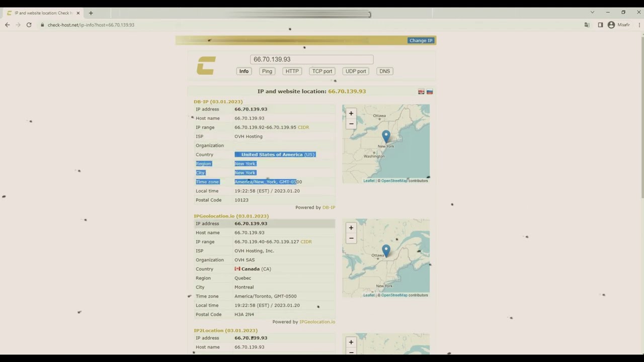Screen dimensions: 644x362
Task: Click IP2Location (03.01.2023) section heading
Action: pyautogui.click(x=225, y=330)
